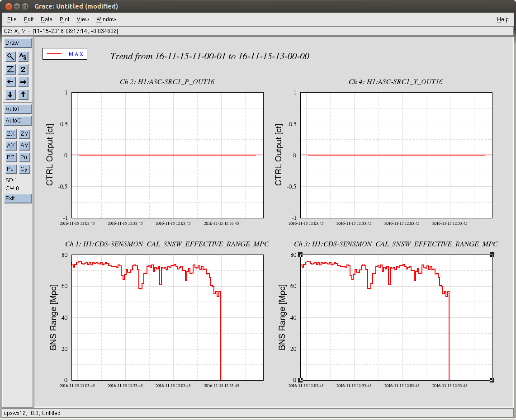Click the MAX legend box
The height and width of the screenshot is (420, 516).
pos(65,54)
